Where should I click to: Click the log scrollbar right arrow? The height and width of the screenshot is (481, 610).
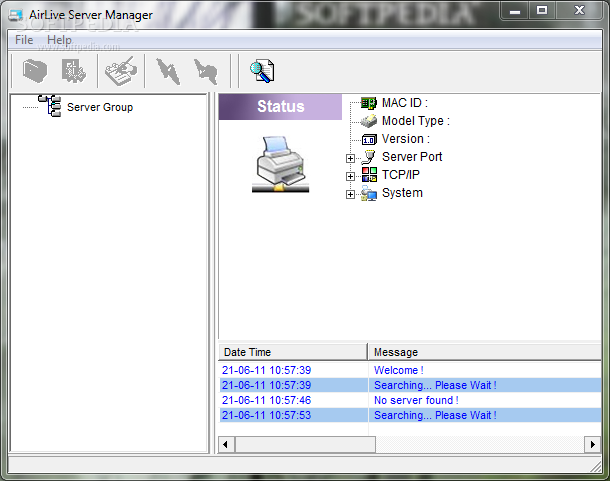[x=592, y=444]
